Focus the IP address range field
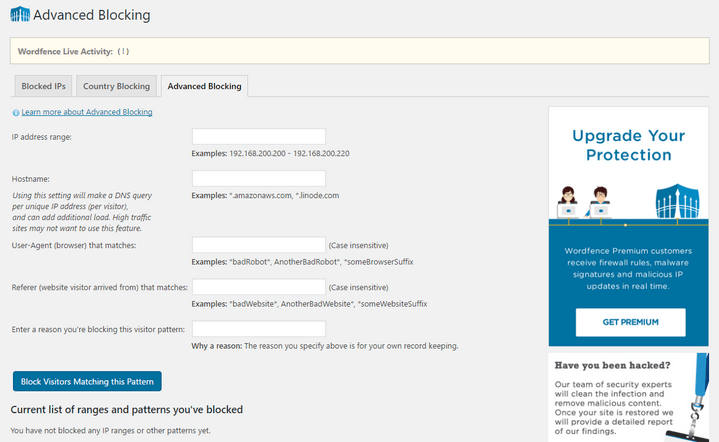The width and height of the screenshot is (719, 442). pos(259,137)
